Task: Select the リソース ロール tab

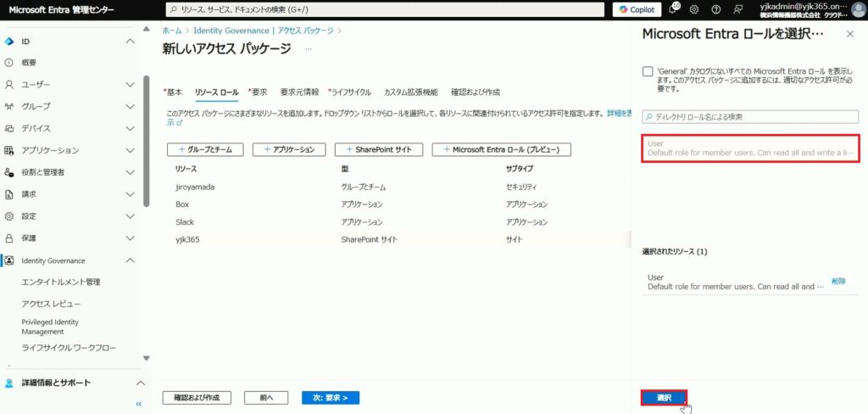Action: (x=216, y=92)
